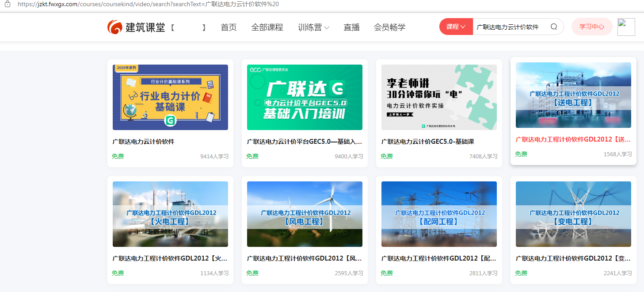The width and height of the screenshot is (644, 292).
Task: Click 免费 label on the 9414人学习 card
Action: [x=118, y=157]
